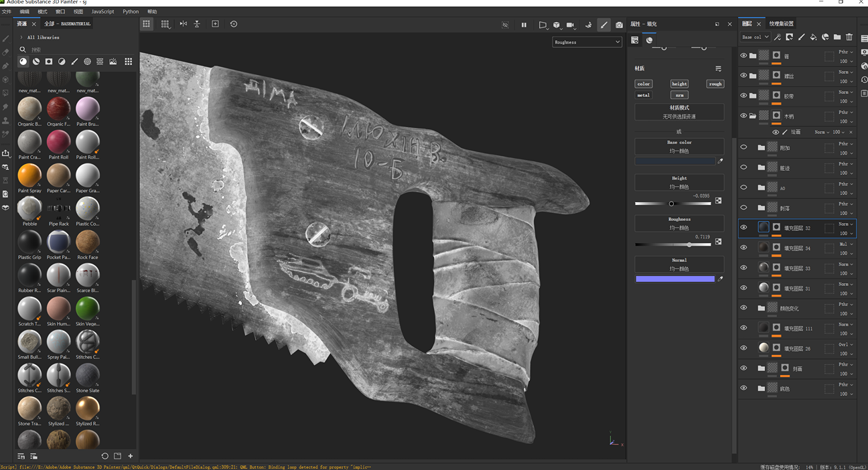Click the trash icon to delete layer
Image resolution: width=868 pixels, height=470 pixels.
pyautogui.click(x=849, y=37)
